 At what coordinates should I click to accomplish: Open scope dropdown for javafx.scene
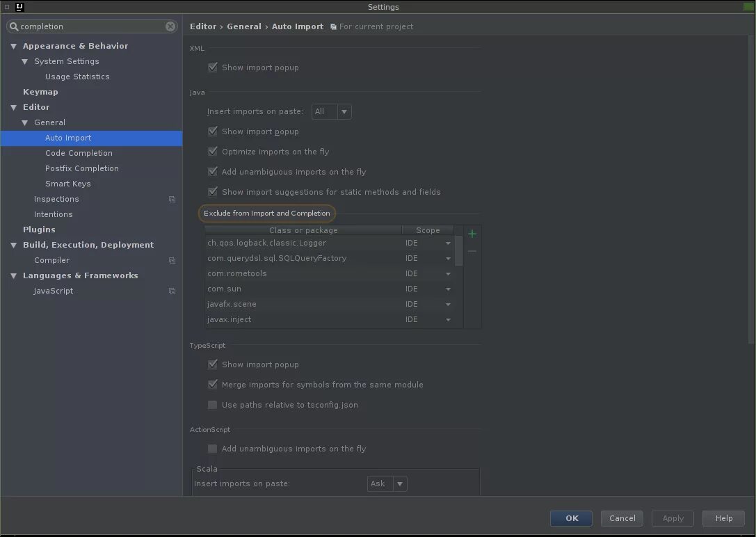[448, 305]
